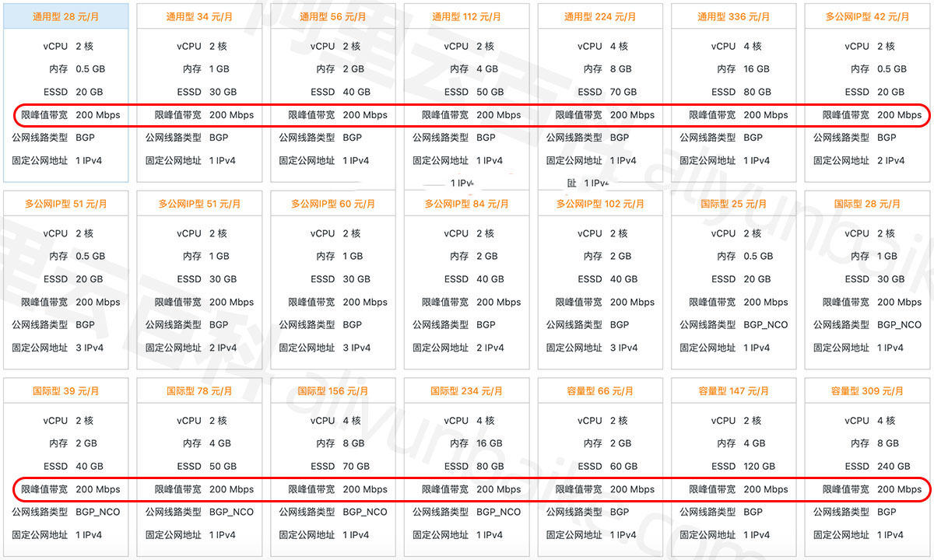Choose the 多公网IP型 60 元/月 plan card

pyautogui.click(x=333, y=280)
